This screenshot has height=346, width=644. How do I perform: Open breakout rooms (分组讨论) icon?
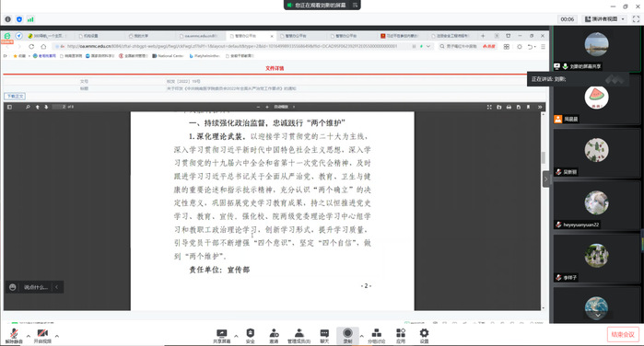point(376,336)
